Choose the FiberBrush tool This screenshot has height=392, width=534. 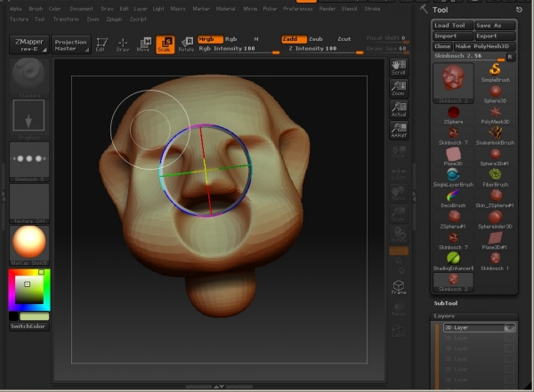point(495,178)
